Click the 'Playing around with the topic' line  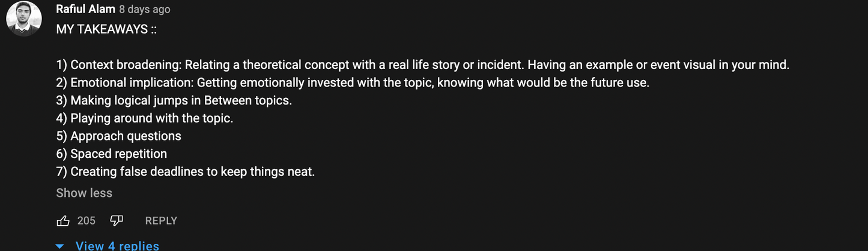click(145, 118)
